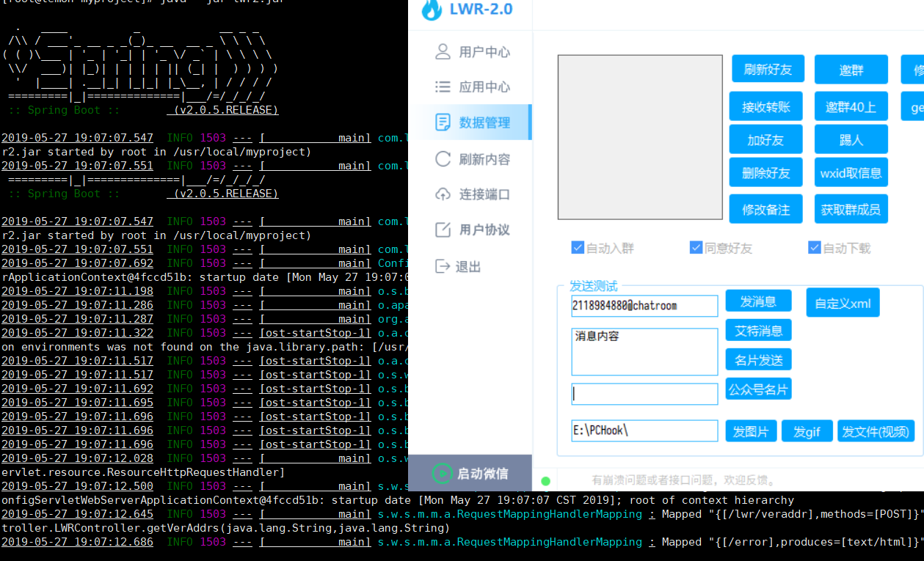Open 用户中心 menu item
The image size is (924, 561).
(470, 51)
